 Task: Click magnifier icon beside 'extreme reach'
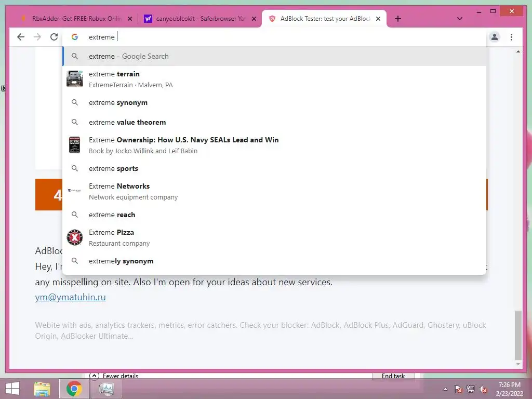point(75,215)
